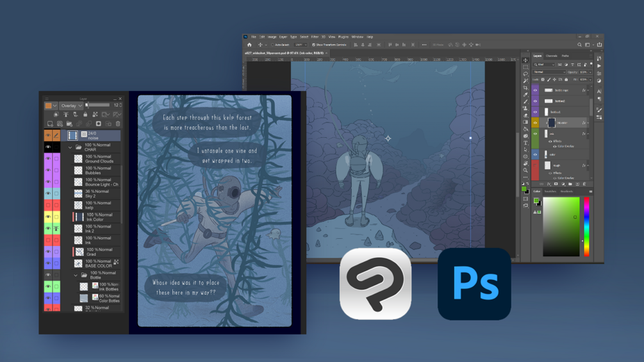Viewport: 644px width, 362px height.
Task: Select the Rectangular Marquee tool in Photoshop
Action: tap(525, 67)
